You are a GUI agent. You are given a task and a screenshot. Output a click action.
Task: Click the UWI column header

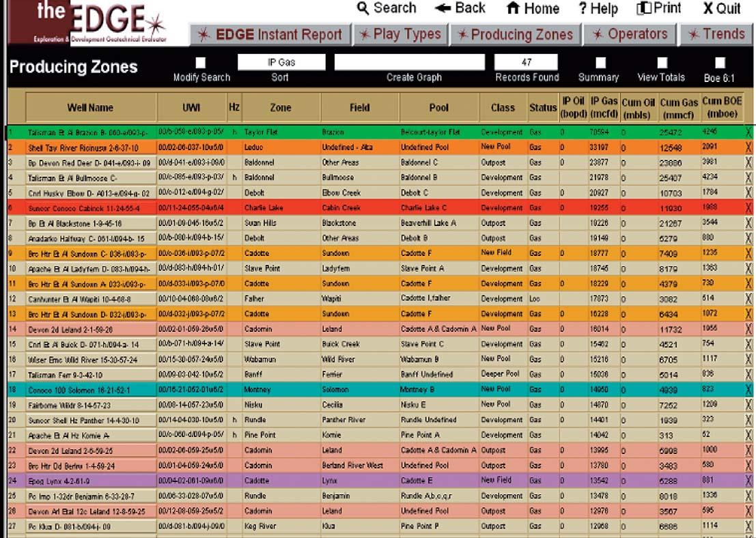(191, 107)
